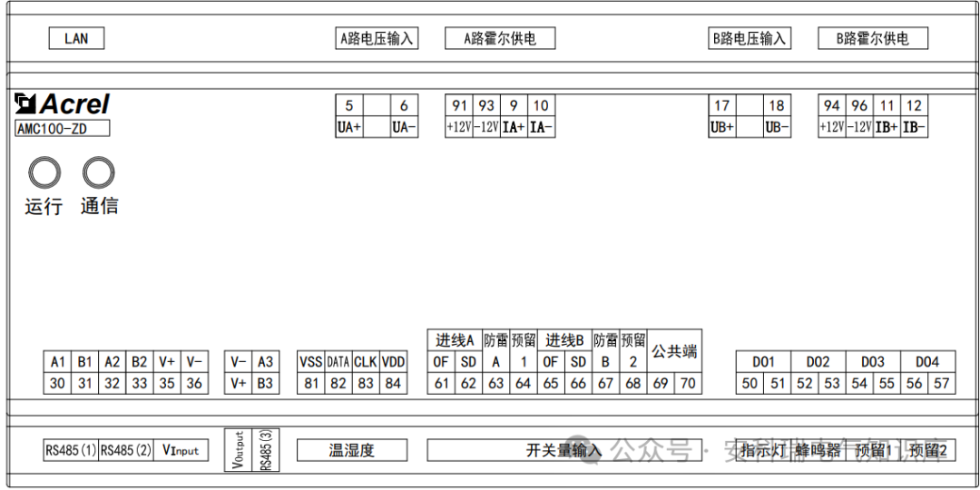Click terminal A1

[x=57, y=361]
